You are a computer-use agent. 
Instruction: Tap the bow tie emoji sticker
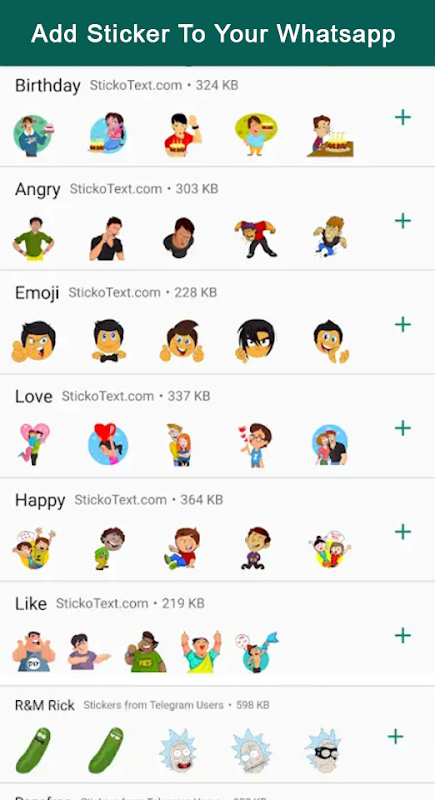tap(109, 341)
